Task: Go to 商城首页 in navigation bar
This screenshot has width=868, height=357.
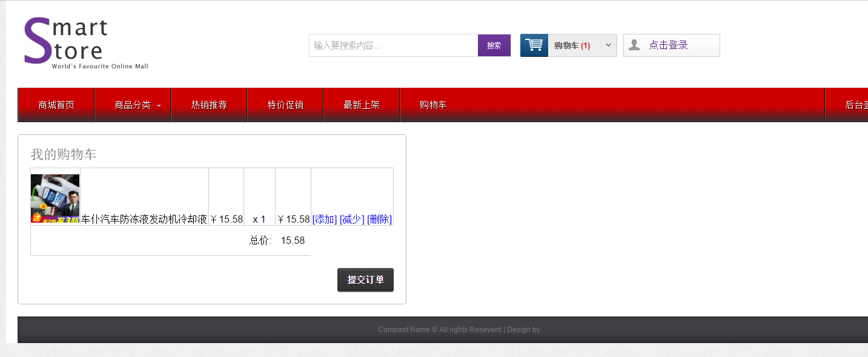Action: pyautogui.click(x=56, y=105)
